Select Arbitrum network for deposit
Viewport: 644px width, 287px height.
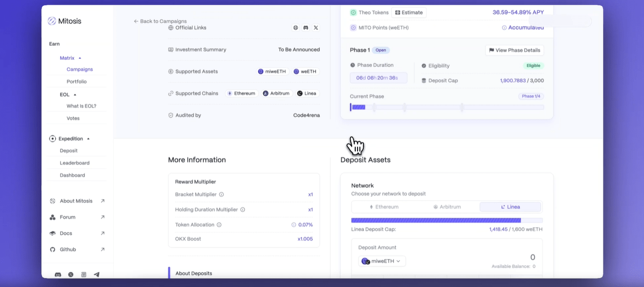(447, 207)
